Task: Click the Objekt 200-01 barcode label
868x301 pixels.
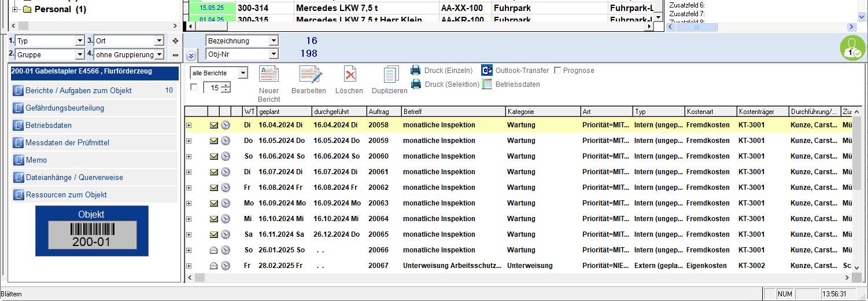Action: click(x=91, y=231)
